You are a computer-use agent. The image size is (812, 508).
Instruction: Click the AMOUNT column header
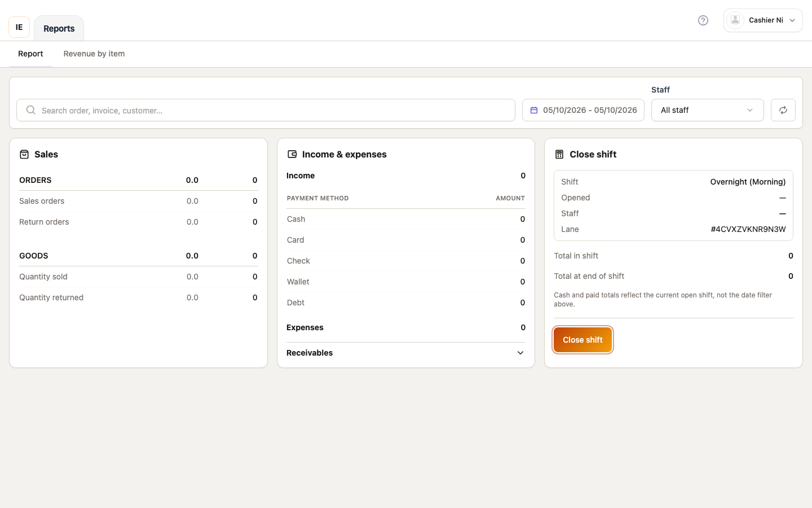(510, 198)
